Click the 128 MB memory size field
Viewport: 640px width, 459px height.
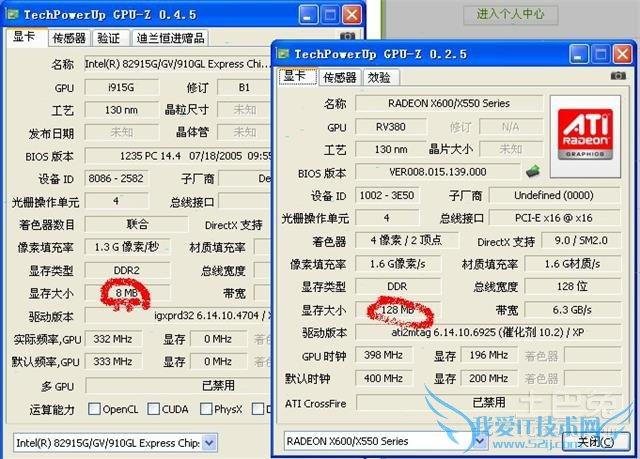pos(398,310)
